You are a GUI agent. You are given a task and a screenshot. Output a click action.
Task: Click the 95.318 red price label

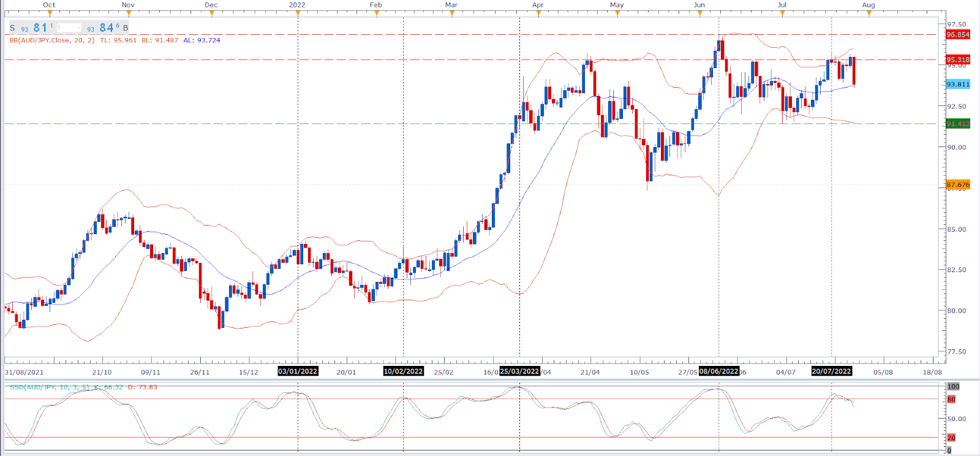[x=958, y=60]
